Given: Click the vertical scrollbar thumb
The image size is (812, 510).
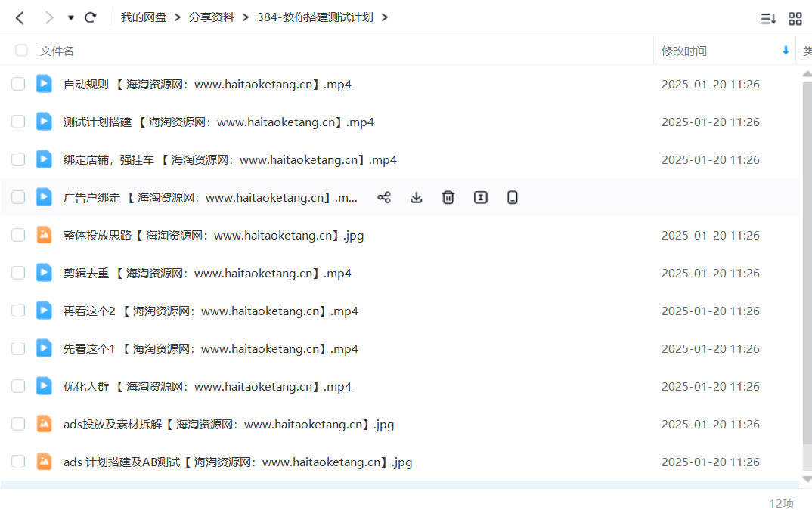Looking at the screenshot, I should coord(807,263).
